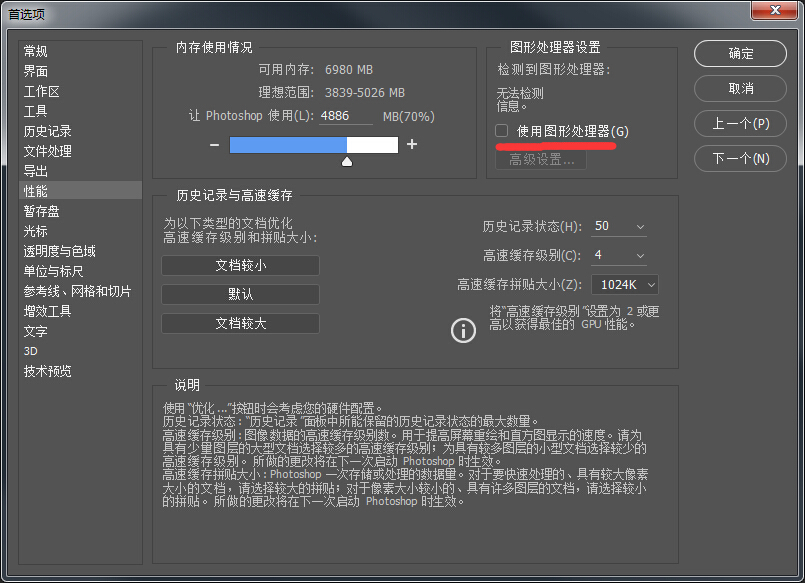Click the triangle memory slider handle
Viewport: 805px width, 583px height.
[347, 162]
